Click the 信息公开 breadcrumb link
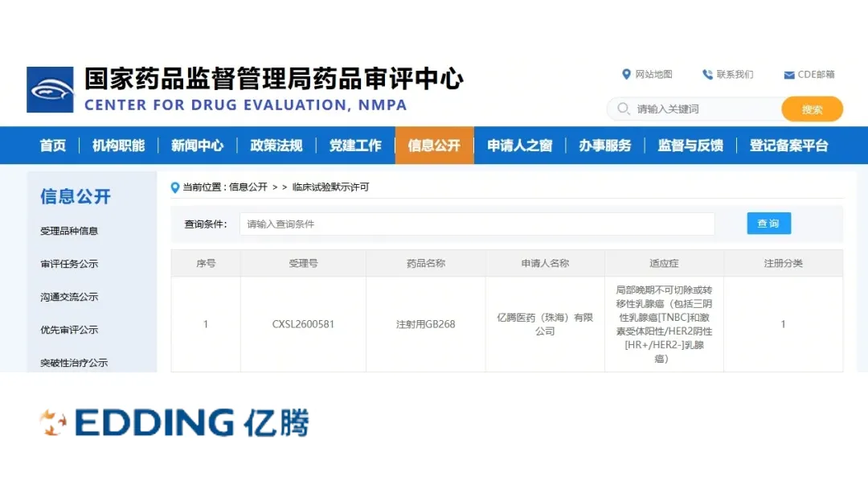The width and height of the screenshot is (868, 489). coord(248,187)
